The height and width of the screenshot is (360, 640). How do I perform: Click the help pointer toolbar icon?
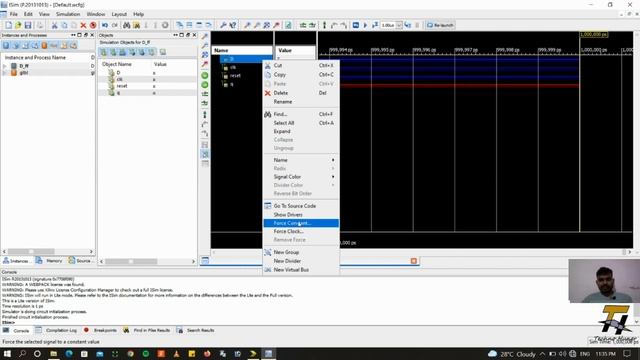[233, 25]
